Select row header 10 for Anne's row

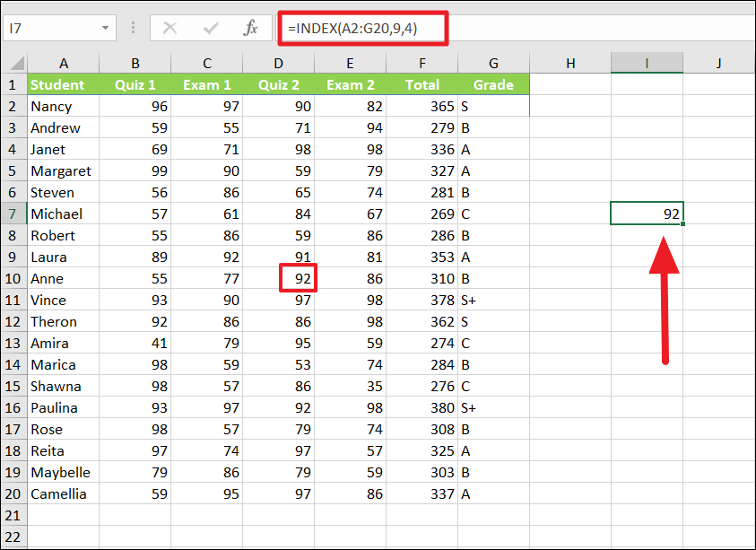point(14,278)
